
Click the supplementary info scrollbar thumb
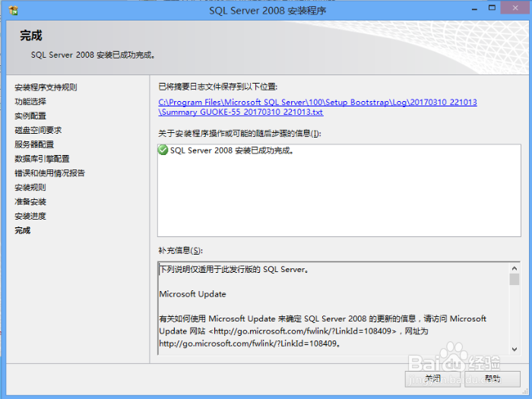click(515, 280)
